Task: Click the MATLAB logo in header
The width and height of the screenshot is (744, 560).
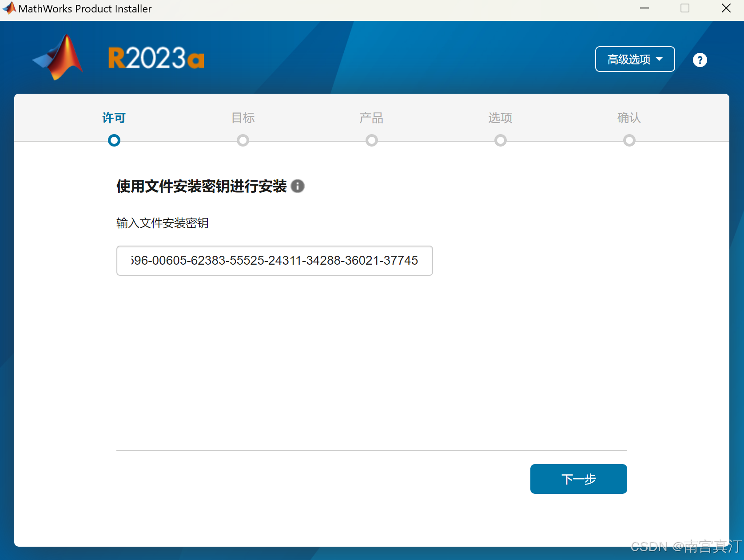Action: pos(58,58)
